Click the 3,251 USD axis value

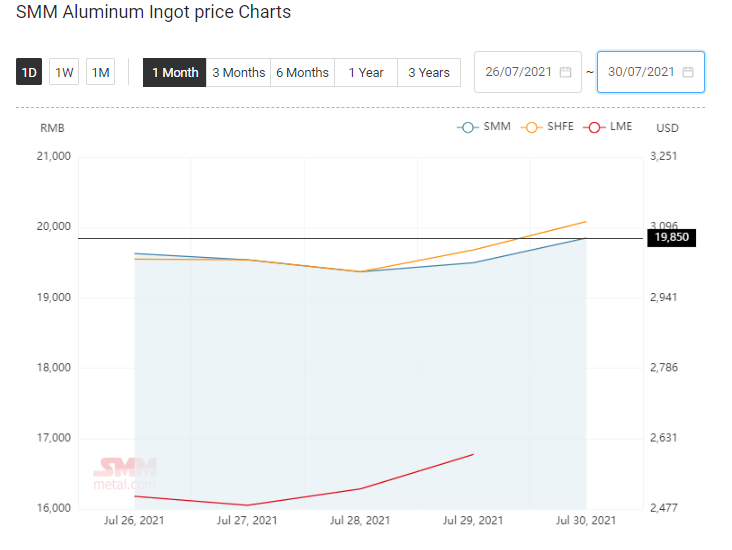[x=663, y=156]
